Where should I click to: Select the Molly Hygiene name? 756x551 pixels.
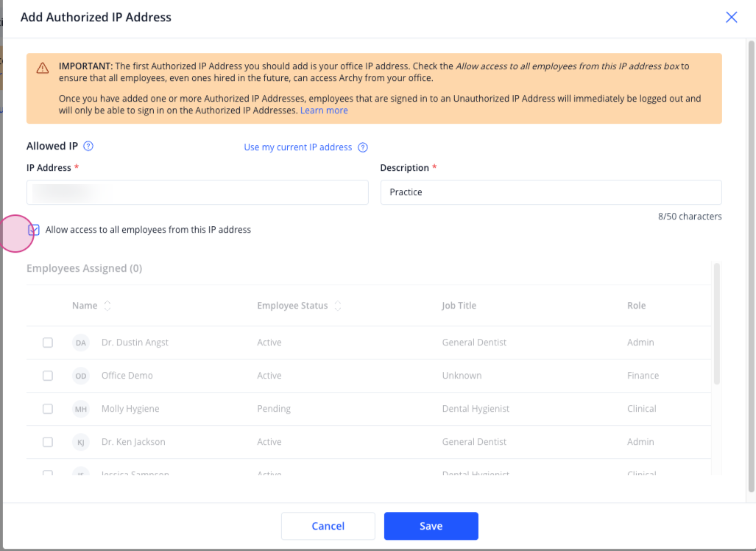click(130, 409)
